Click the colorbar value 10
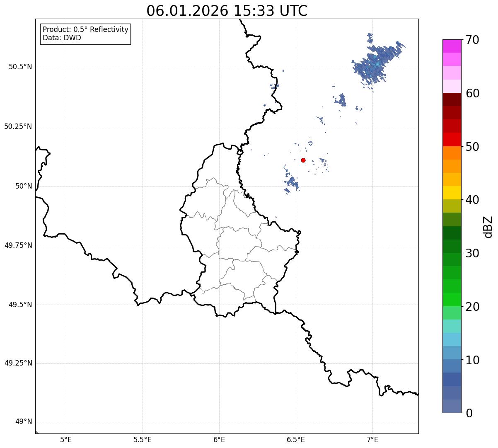 pos(472,360)
